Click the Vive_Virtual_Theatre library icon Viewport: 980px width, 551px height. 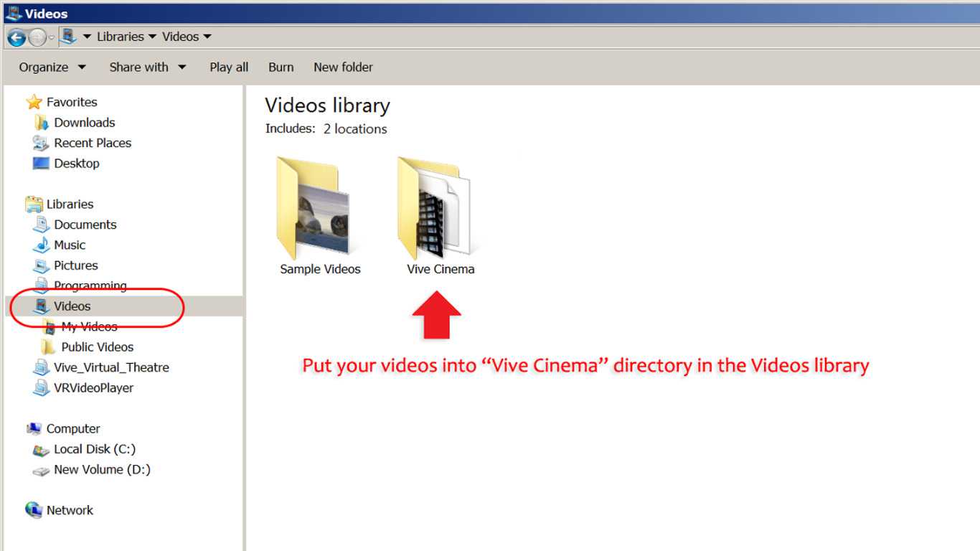click(42, 368)
